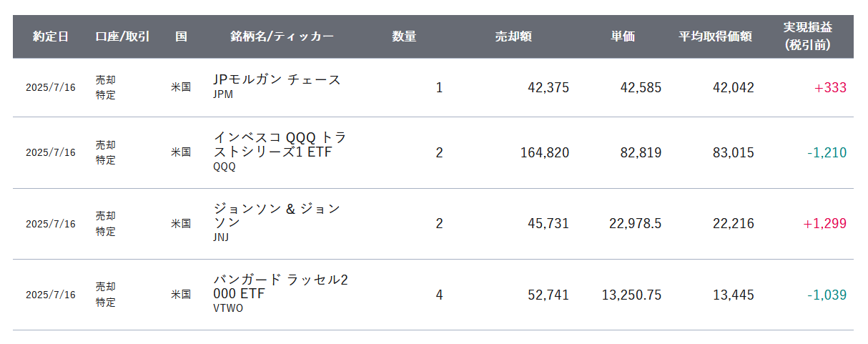Screen dimensions: 868x344
Task: Click the +1,299 realized gain value
Action: (x=824, y=224)
